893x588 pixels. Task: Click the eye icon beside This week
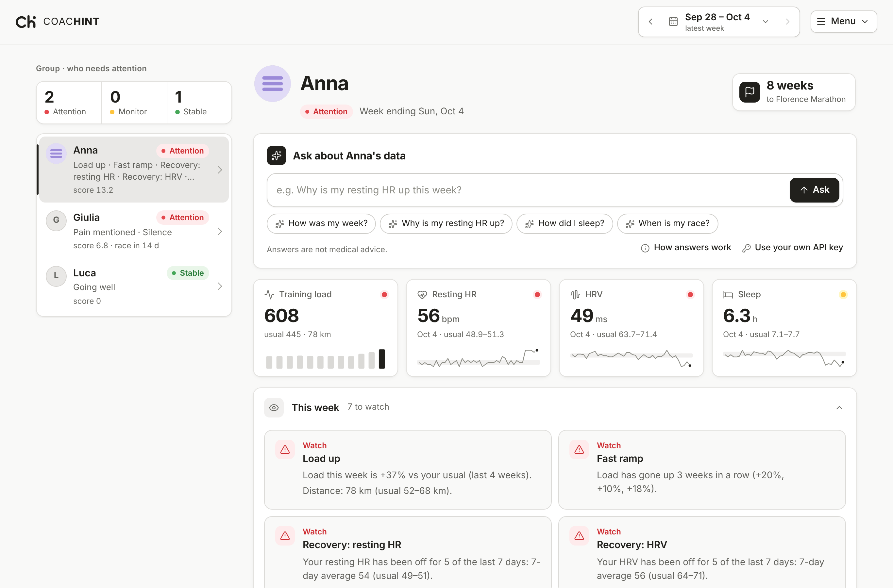(274, 408)
